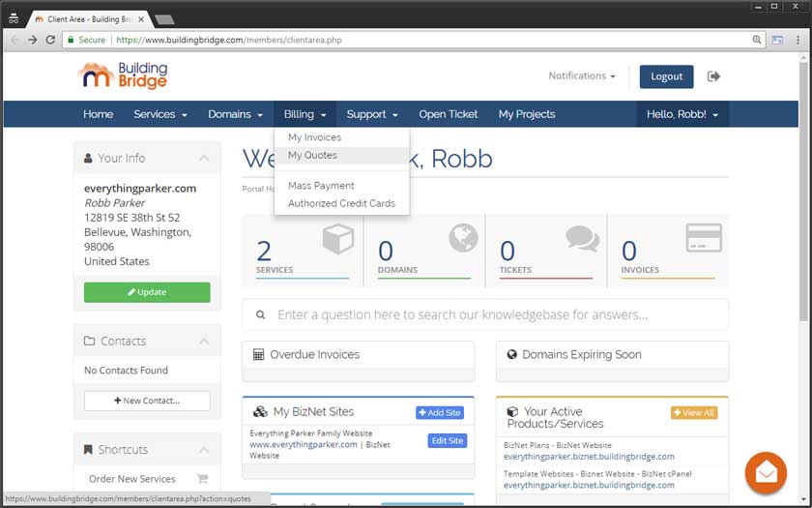Open the BizNet Plans everythingparker.biznet.buildingbridge.com link
This screenshot has width=812, height=508.
coord(589,456)
